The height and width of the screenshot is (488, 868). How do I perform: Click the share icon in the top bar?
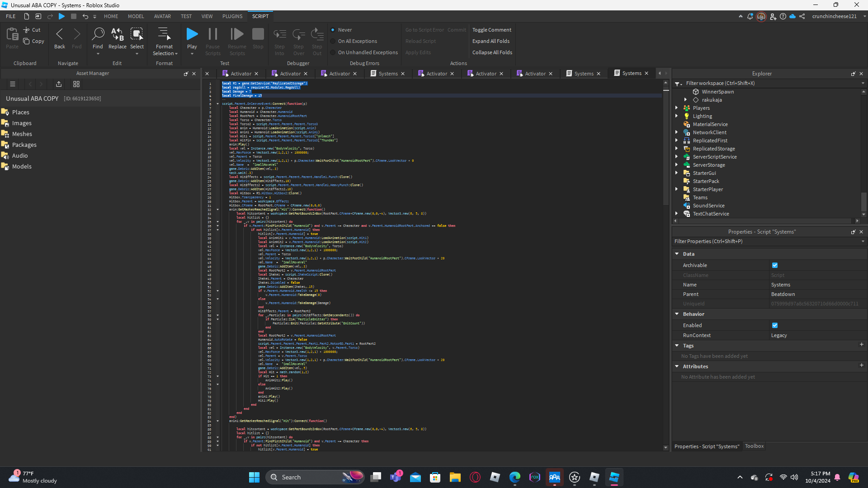[802, 16]
